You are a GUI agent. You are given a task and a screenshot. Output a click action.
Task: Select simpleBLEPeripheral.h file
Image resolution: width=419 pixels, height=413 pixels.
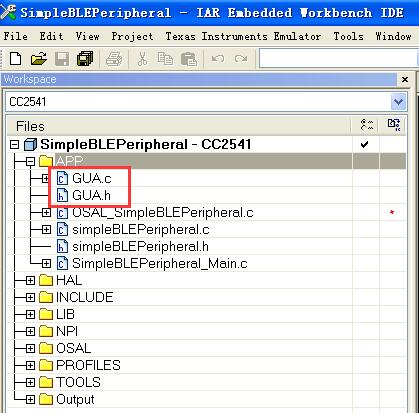[140, 246]
